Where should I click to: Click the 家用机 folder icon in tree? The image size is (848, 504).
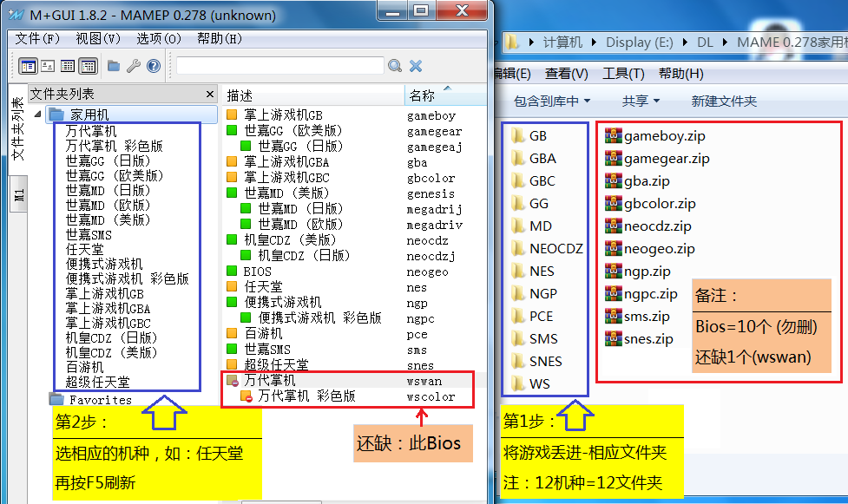coord(56,115)
